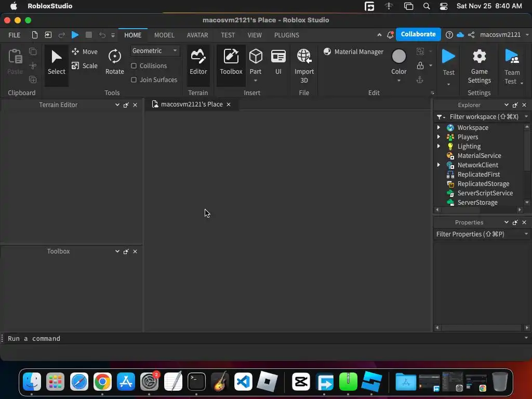Image resolution: width=532 pixels, height=399 pixels.
Task: Expand the Players tree node
Action: (438, 137)
